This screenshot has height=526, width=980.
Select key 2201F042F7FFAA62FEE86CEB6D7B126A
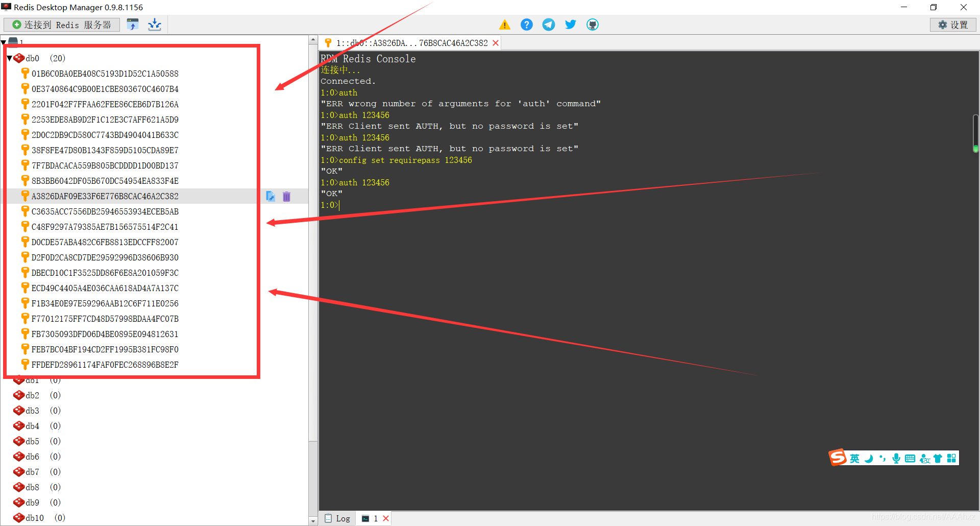coord(105,104)
